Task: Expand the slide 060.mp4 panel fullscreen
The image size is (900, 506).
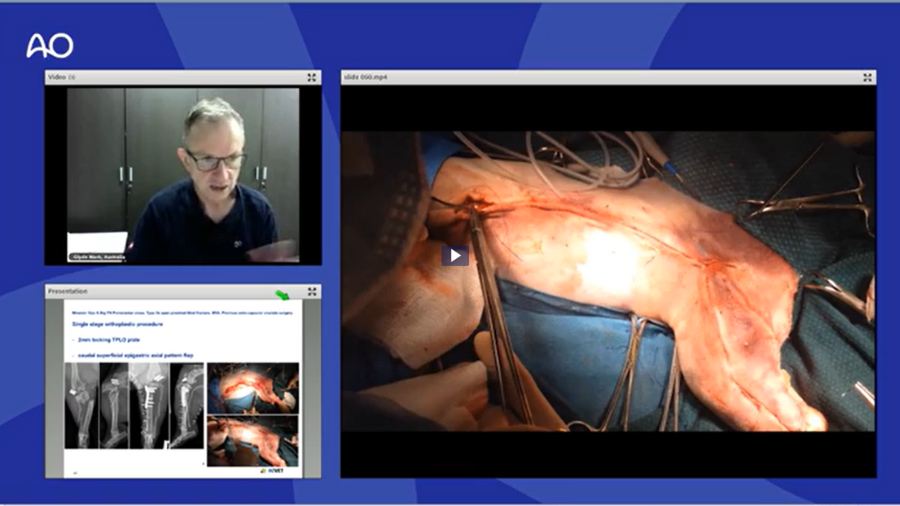Action: (x=867, y=77)
